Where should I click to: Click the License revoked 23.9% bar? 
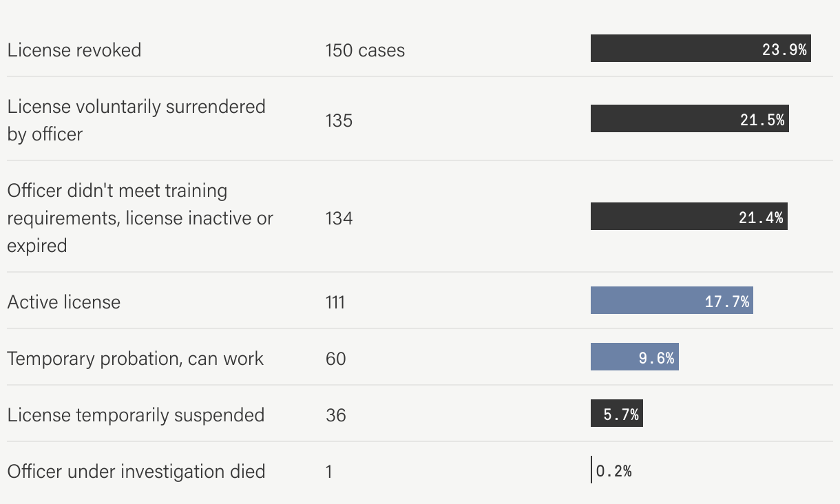pos(701,48)
